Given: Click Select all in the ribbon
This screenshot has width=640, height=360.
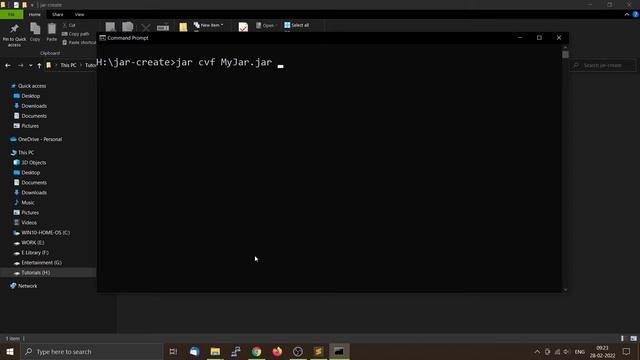Looking at the screenshot, I should [x=297, y=25].
